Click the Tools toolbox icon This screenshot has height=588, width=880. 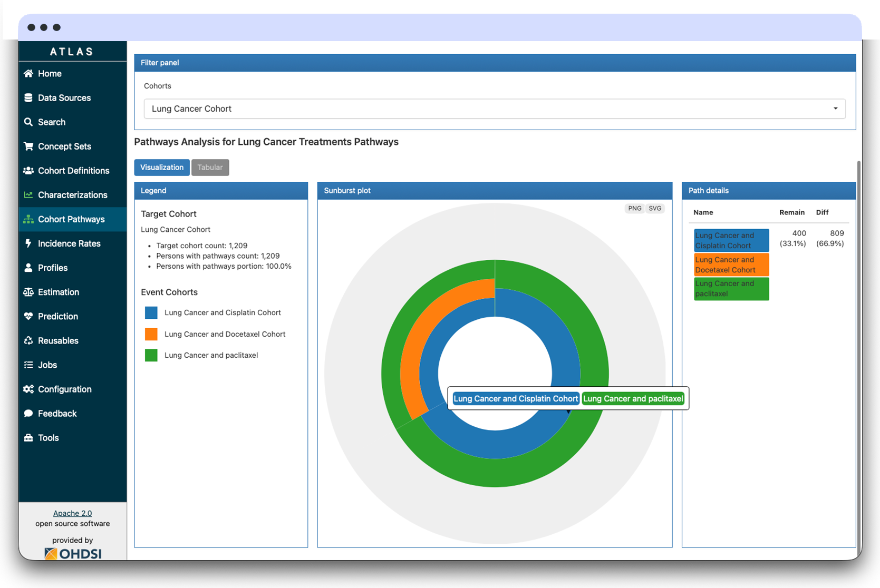click(28, 437)
